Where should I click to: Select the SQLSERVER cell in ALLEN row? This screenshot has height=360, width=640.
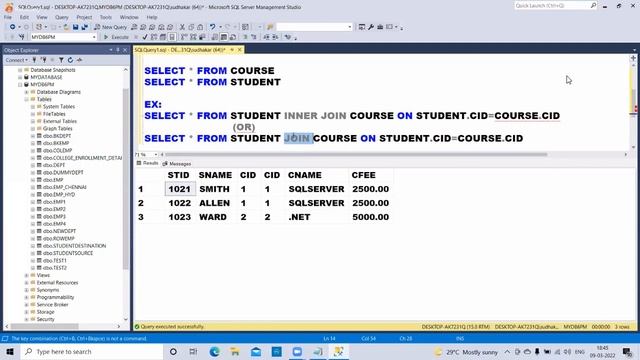(x=316, y=203)
